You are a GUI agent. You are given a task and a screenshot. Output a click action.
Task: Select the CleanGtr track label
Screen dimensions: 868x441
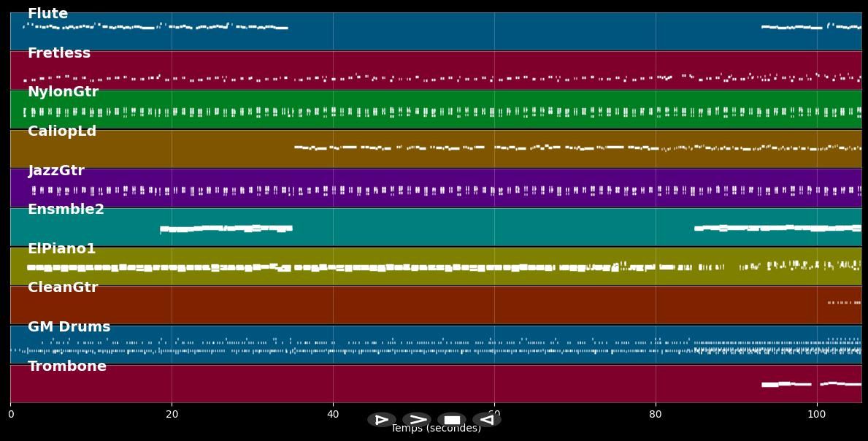(x=63, y=288)
